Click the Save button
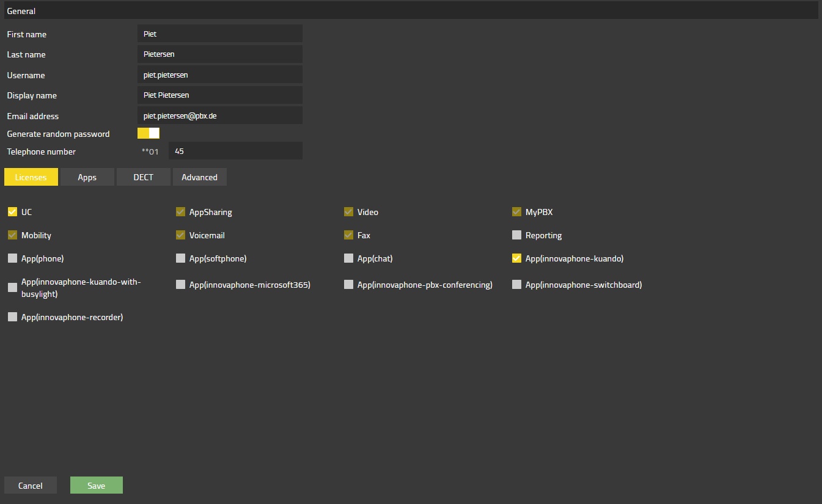822x504 pixels. (x=97, y=485)
